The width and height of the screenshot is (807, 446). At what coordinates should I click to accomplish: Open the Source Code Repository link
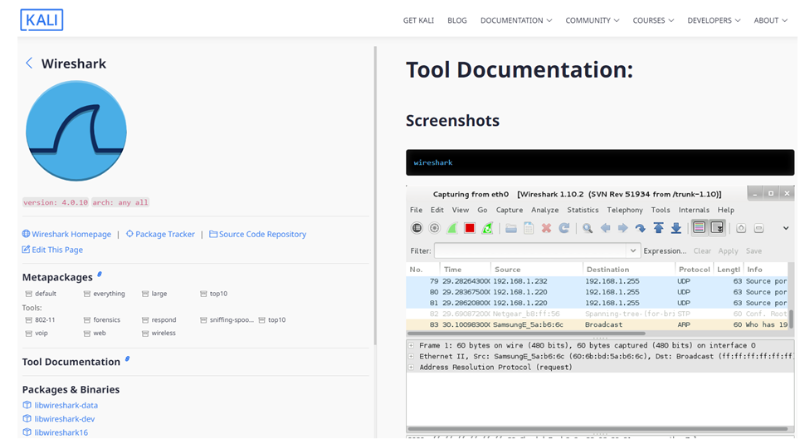257,234
